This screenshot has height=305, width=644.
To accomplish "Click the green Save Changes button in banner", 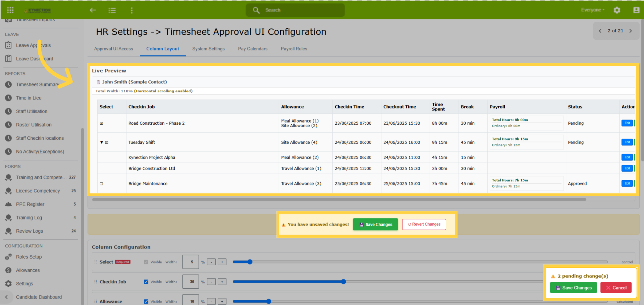I will (x=375, y=224).
